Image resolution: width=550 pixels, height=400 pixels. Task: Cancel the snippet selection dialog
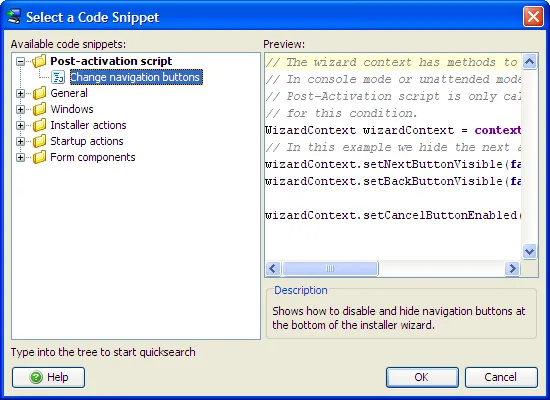pos(501,377)
